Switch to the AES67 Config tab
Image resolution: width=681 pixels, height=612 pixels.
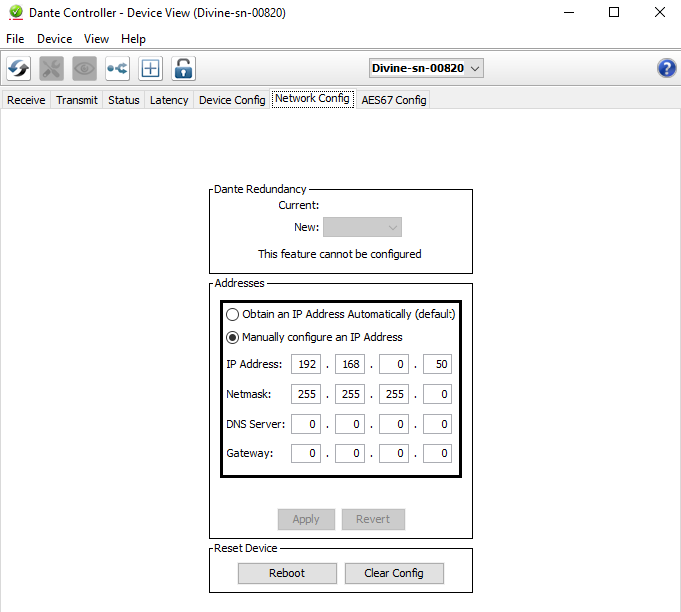[393, 100]
